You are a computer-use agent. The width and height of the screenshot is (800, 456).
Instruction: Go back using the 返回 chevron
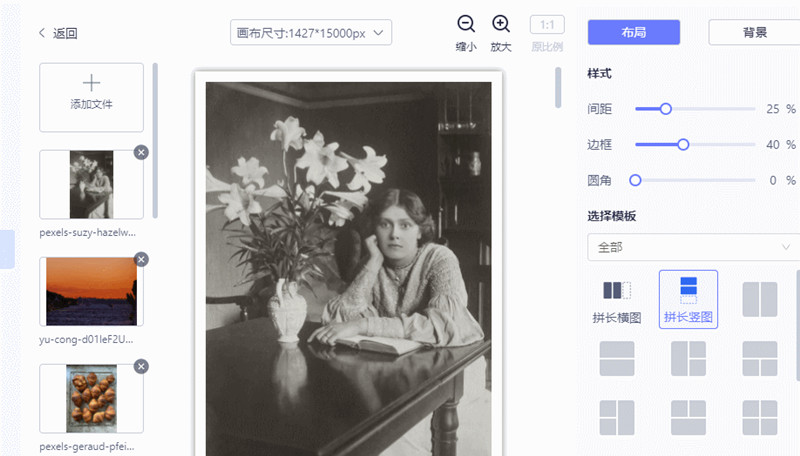click(42, 33)
